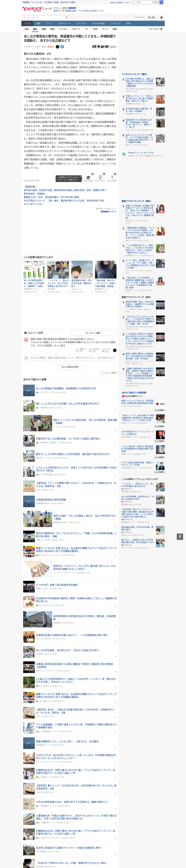The width and height of the screenshot is (186, 868).
Task: Dismiss the あしなが育英会奨学金 recommended card using its x
Action: point(44,292)
